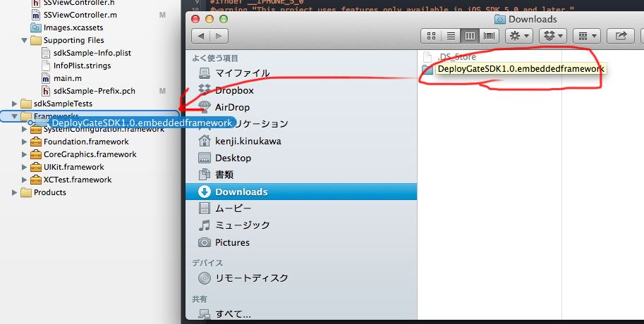Select the XCTest.framework toolbox icon
The height and width of the screenshot is (324, 644).
pyautogui.click(x=36, y=180)
